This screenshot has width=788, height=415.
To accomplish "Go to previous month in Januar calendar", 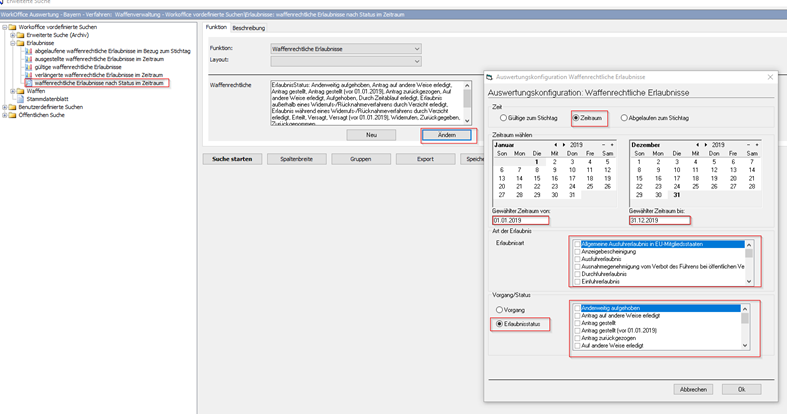I will [556, 144].
